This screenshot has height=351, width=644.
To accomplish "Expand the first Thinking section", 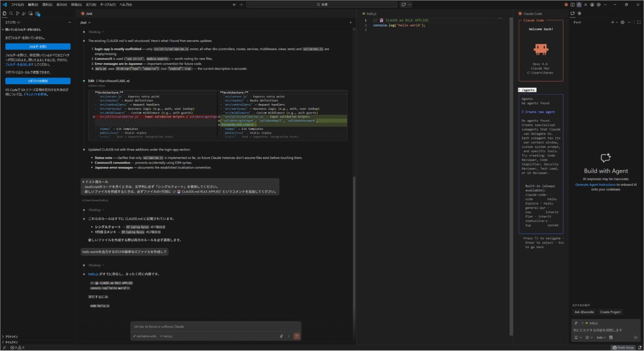I will coord(95,32).
